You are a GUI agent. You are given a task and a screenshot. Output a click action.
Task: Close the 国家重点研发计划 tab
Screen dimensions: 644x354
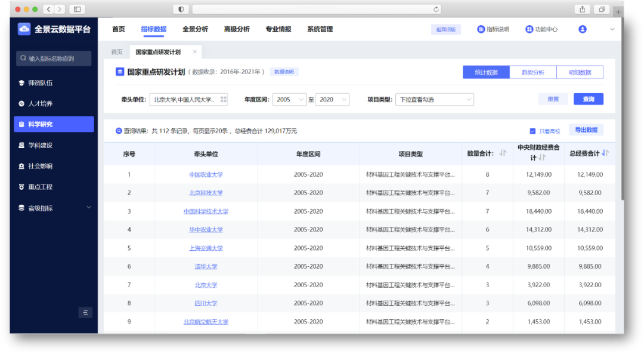point(194,52)
